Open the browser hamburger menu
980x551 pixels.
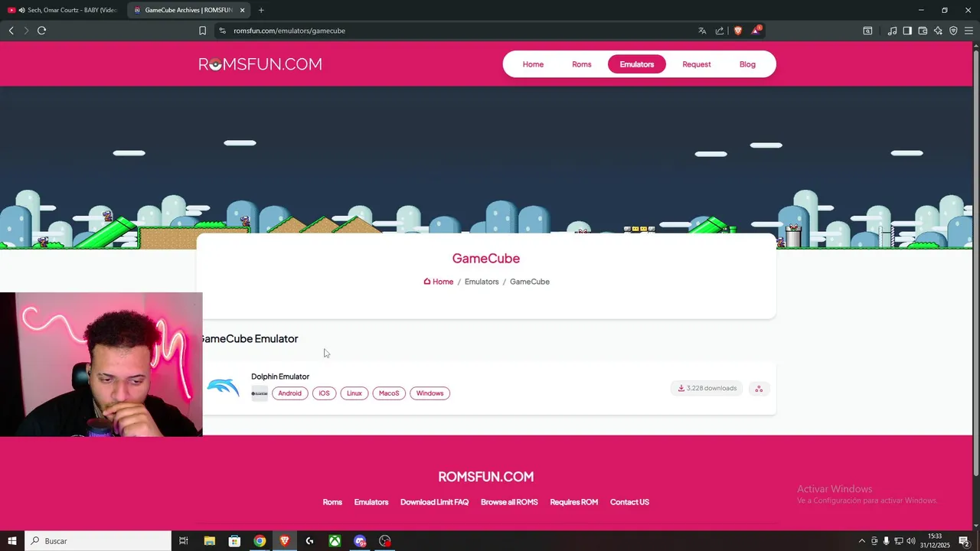pos(969,31)
